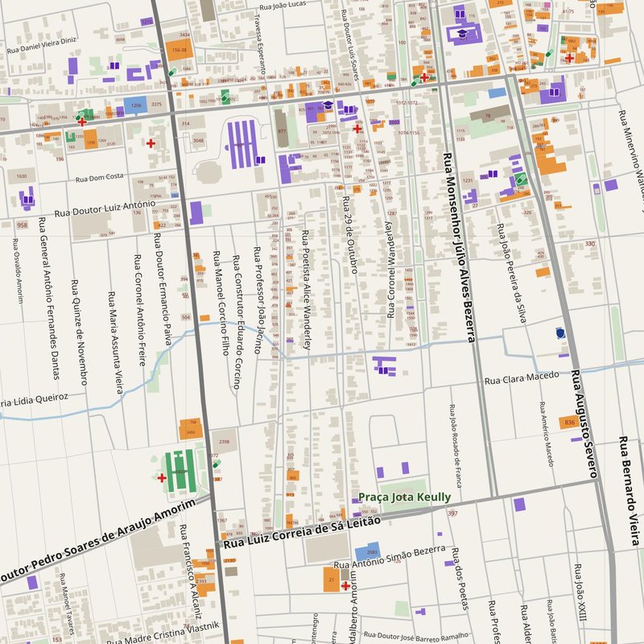Image resolution: width=644 pixels, height=644 pixels.
Task: Select the Rua Quinze de Novembro label
Action: [x=80, y=332]
